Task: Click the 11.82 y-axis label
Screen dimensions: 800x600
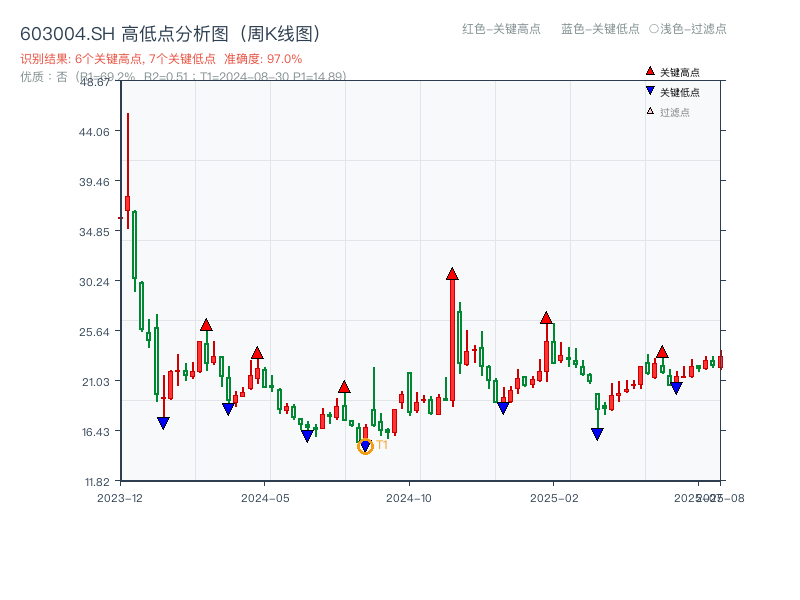Action: coord(97,482)
